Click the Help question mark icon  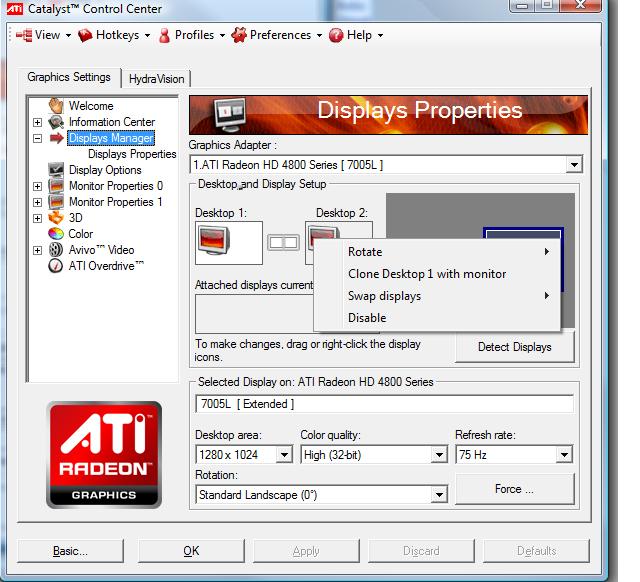[336, 35]
